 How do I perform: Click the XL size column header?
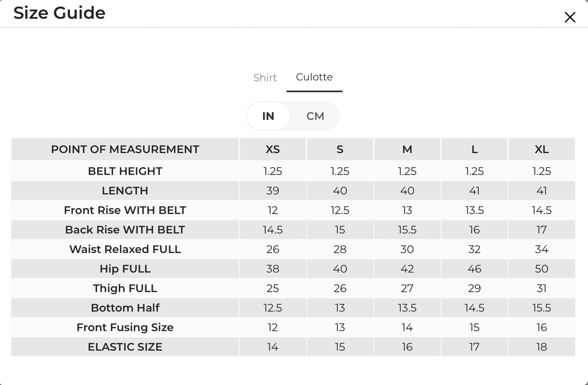(x=542, y=150)
